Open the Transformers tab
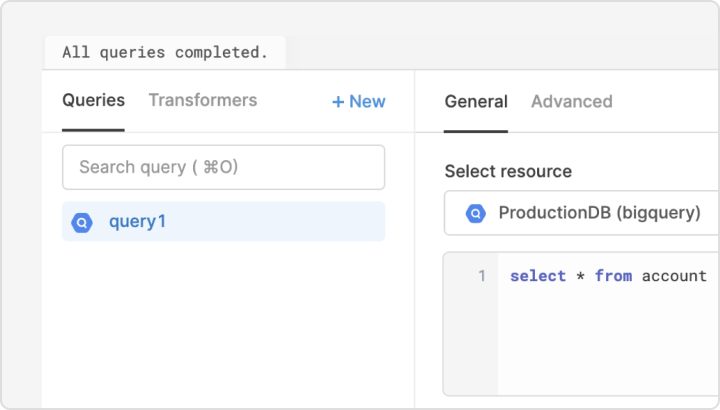This screenshot has height=410, width=720. point(203,101)
